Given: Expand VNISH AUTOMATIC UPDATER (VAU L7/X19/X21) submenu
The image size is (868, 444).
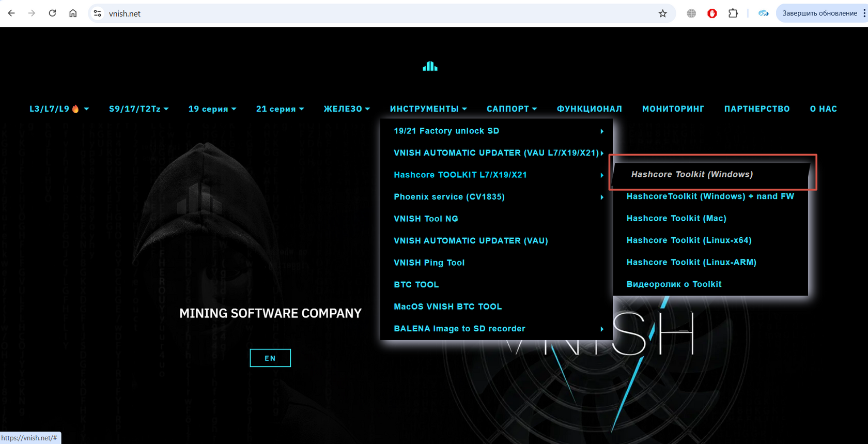Looking at the screenshot, I should (497, 153).
